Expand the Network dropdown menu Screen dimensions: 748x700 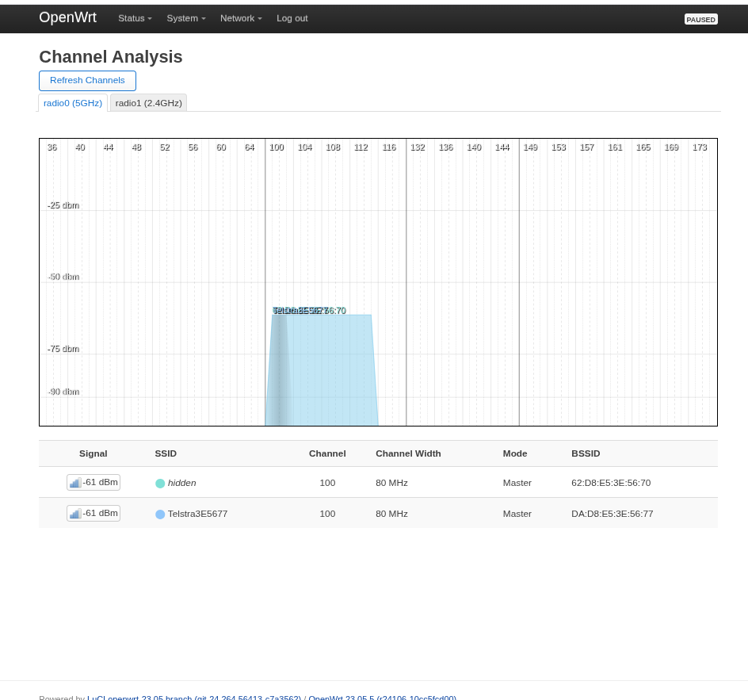tap(241, 18)
